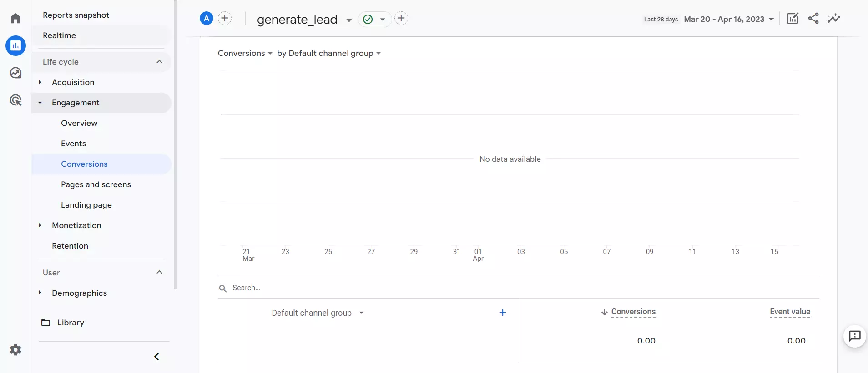Open Admin settings gear icon
868x373 pixels.
coord(15,350)
